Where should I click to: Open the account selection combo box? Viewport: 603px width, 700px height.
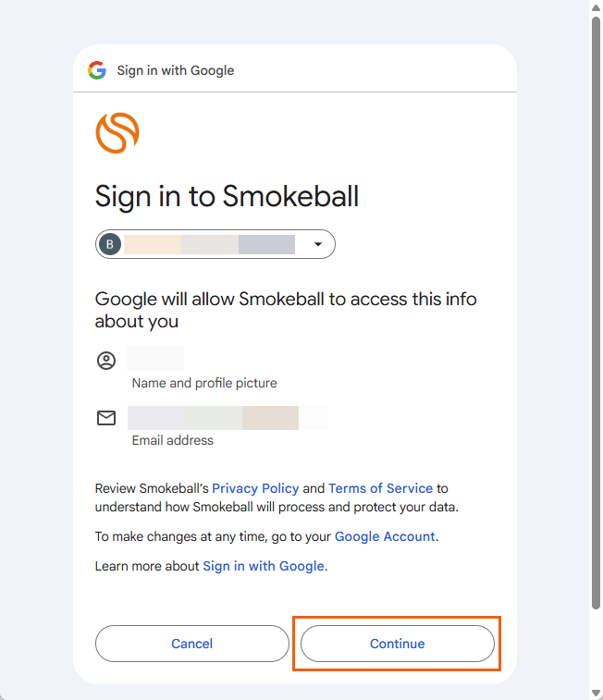click(215, 244)
